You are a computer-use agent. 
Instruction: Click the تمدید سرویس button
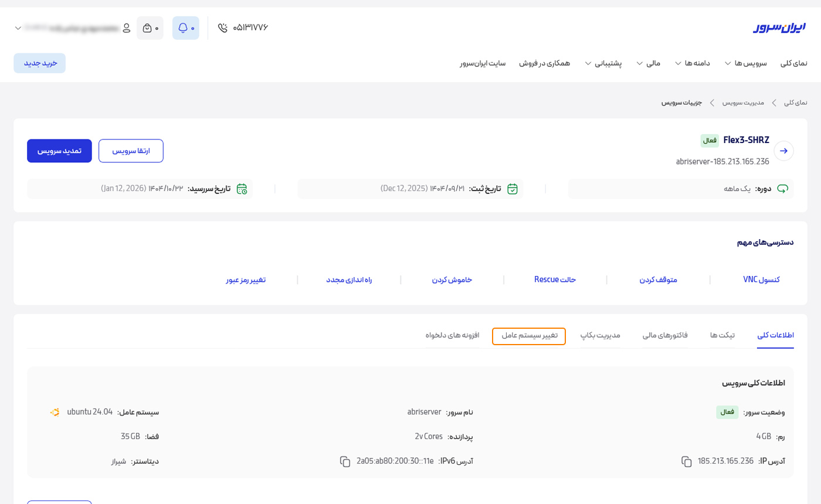(x=59, y=151)
